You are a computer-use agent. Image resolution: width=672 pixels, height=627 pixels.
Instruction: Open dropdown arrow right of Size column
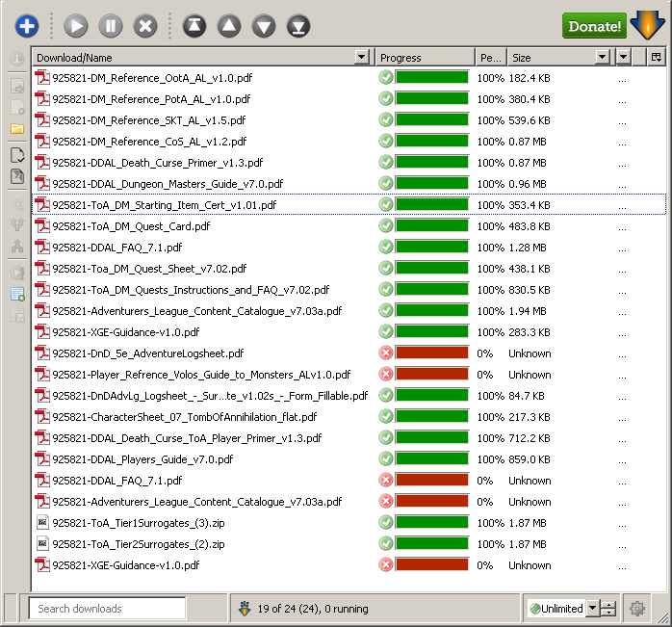[623, 57]
